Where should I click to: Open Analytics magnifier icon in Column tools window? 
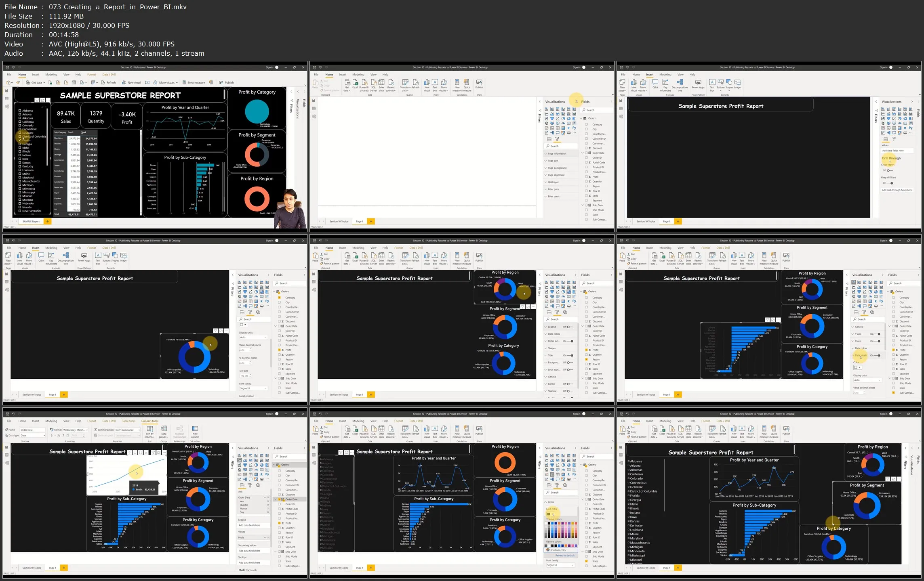[258, 485]
